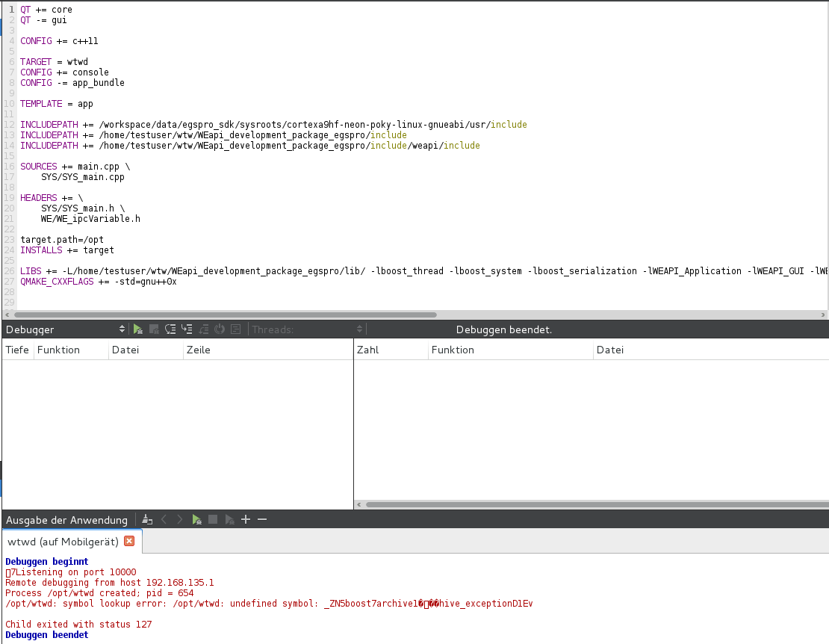Click the Step Over debugger icon
This screenshot has height=644, width=829.
click(170, 329)
